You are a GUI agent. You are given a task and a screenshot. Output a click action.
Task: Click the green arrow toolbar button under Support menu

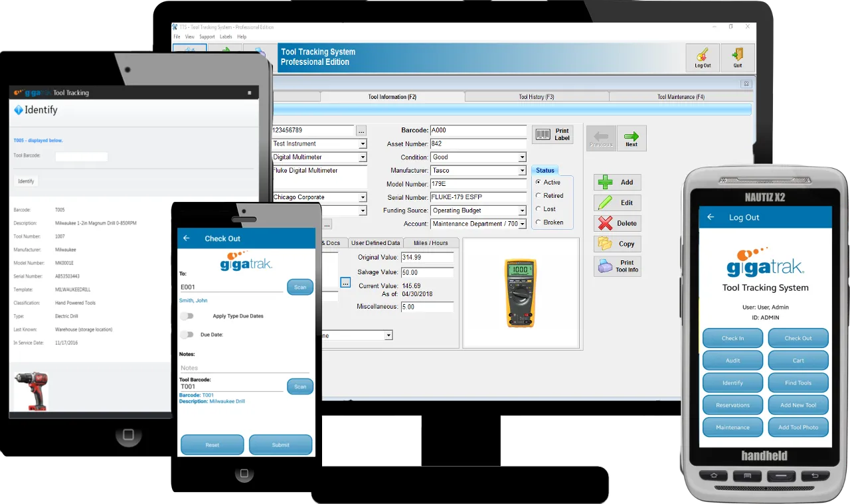(x=224, y=48)
